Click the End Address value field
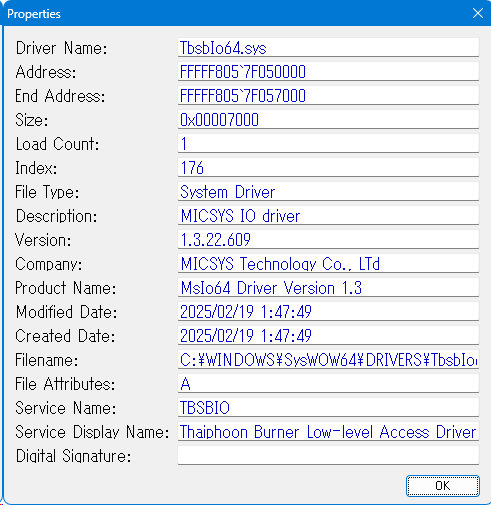The image size is (491, 505). click(x=328, y=95)
